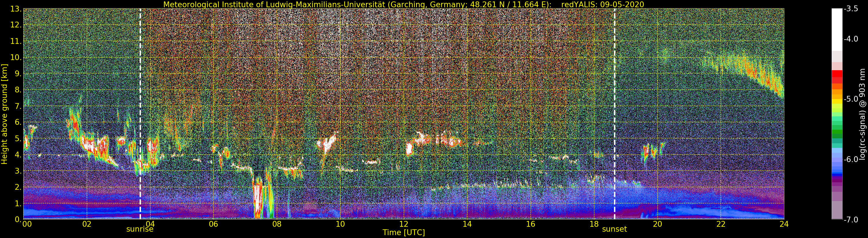Click the '4.' height axis tick
This screenshot has width=868, height=238.
pos(18,155)
